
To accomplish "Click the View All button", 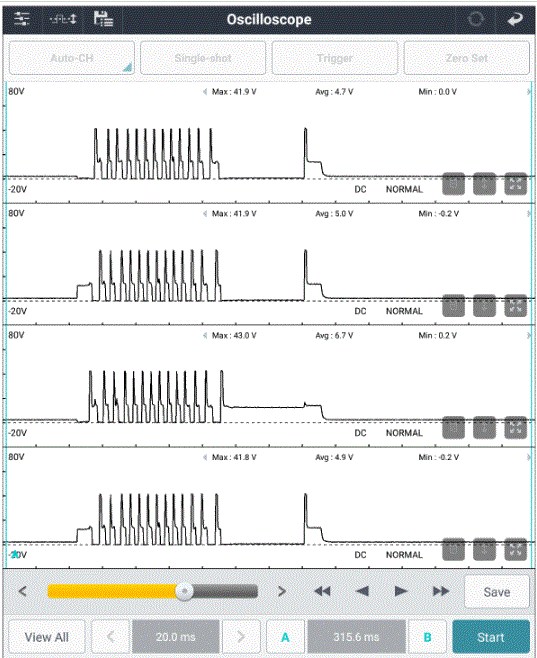I will click(47, 637).
